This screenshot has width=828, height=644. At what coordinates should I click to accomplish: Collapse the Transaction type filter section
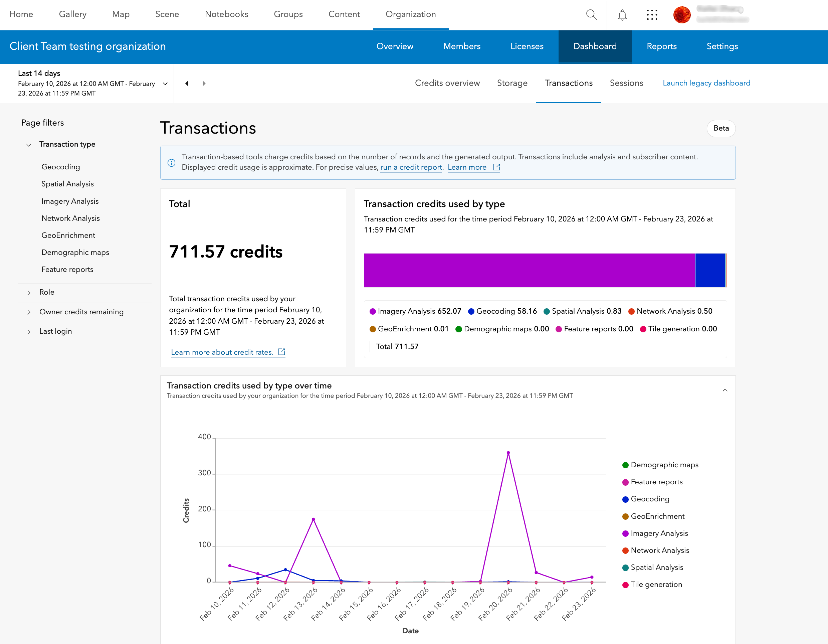pos(29,145)
